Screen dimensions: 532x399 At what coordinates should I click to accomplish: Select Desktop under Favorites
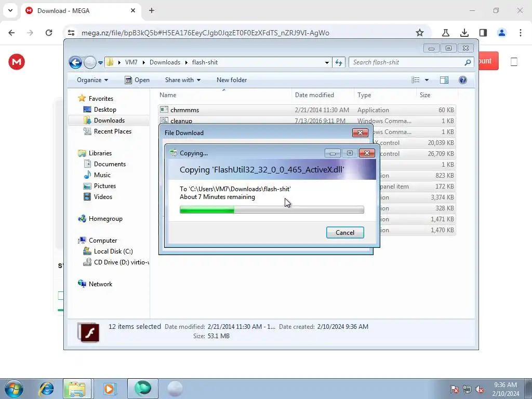click(105, 110)
